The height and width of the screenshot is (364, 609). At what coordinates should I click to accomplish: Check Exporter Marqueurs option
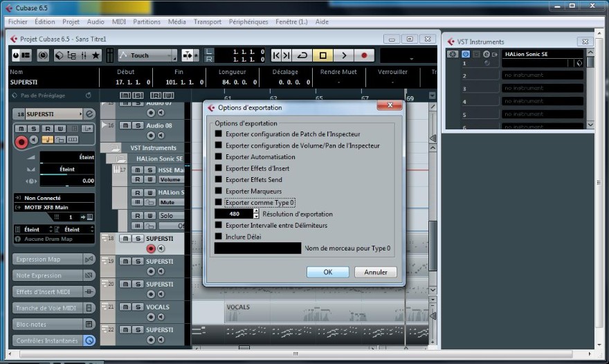(x=218, y=191)
